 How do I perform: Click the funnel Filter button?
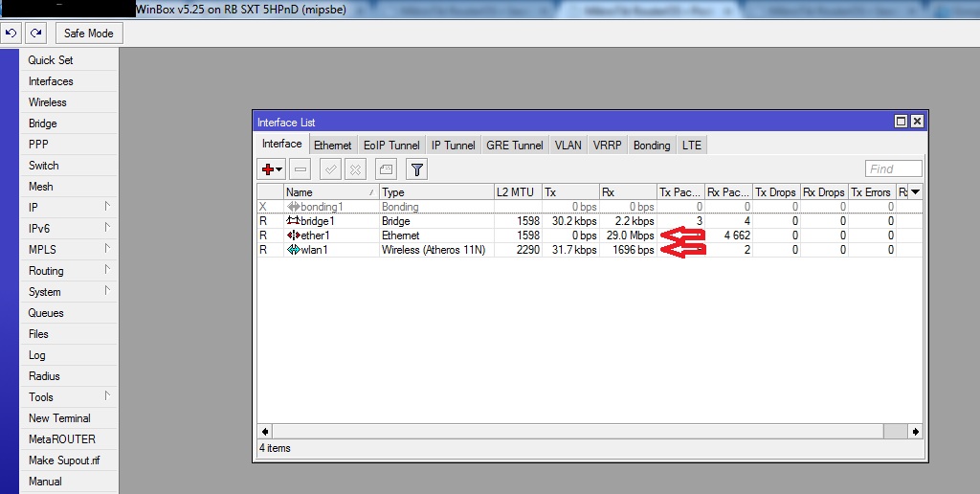click(x=417, y=168)
